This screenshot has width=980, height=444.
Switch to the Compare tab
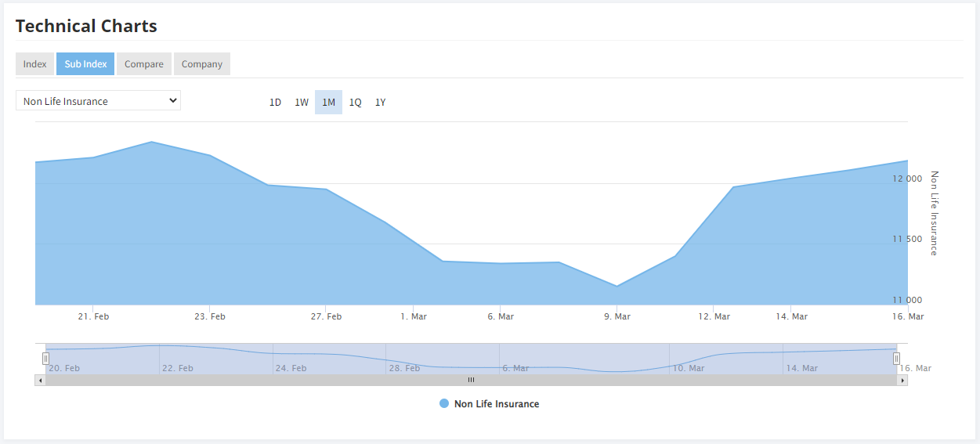144,64
